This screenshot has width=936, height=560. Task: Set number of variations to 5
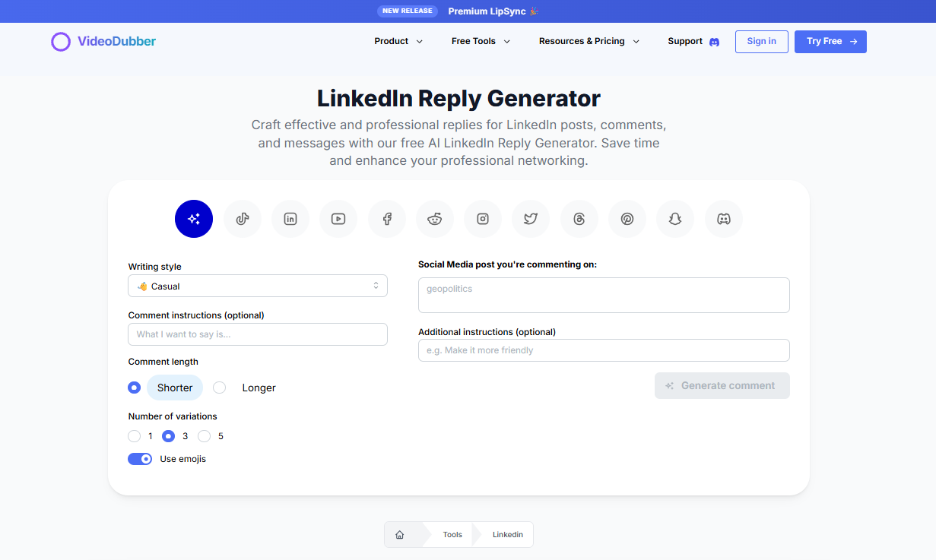204,436
